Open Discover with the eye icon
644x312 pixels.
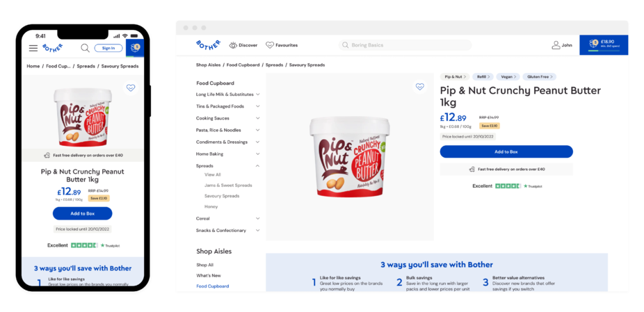(x=243, y=45)
